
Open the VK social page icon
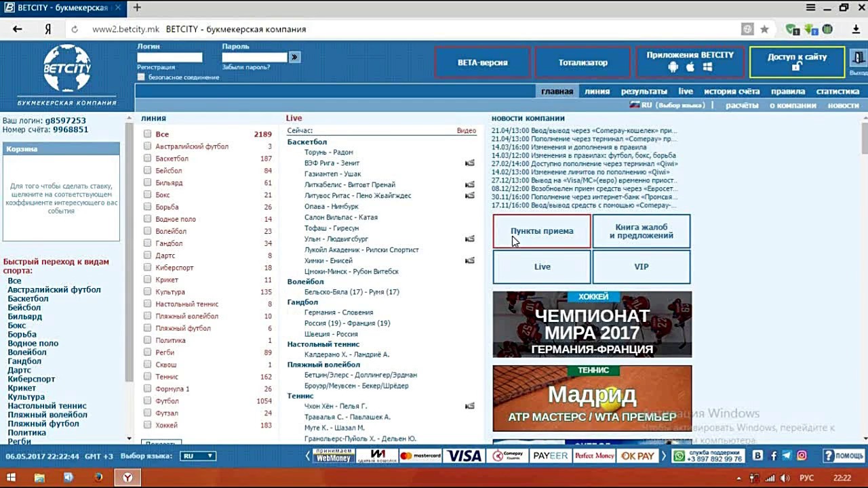pyautogui.click(x=758, y=456)
